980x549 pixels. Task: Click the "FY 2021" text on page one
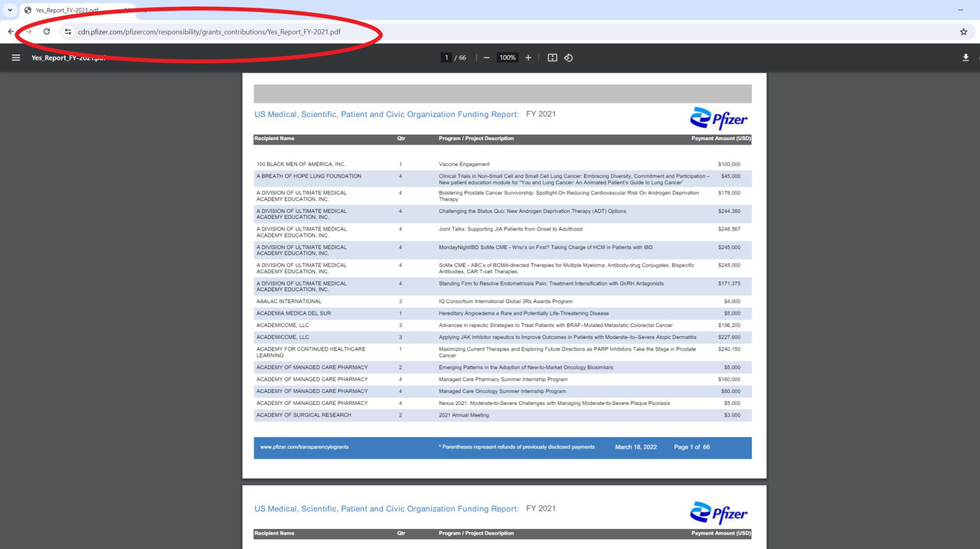(541, 114)
